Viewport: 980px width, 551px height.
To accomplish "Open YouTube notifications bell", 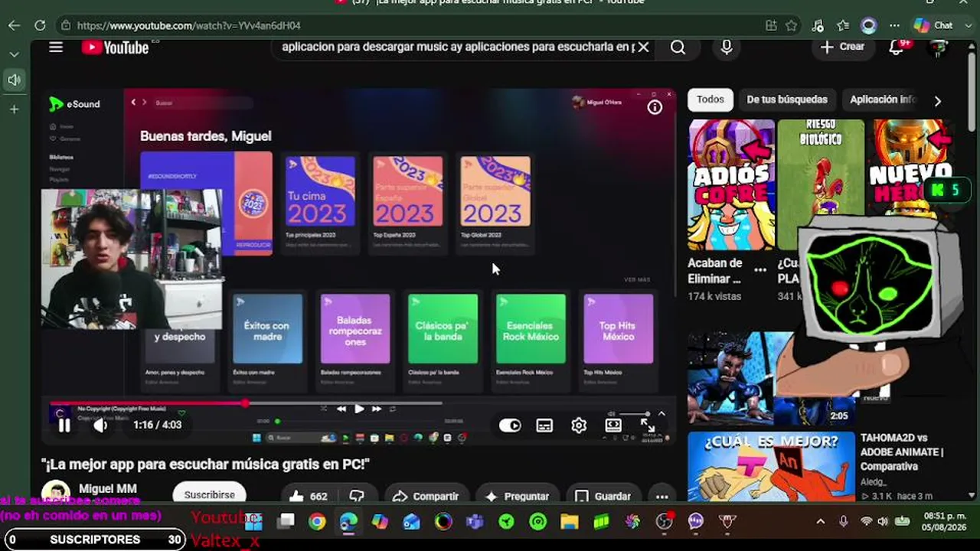I will click(x=897, y=47).
